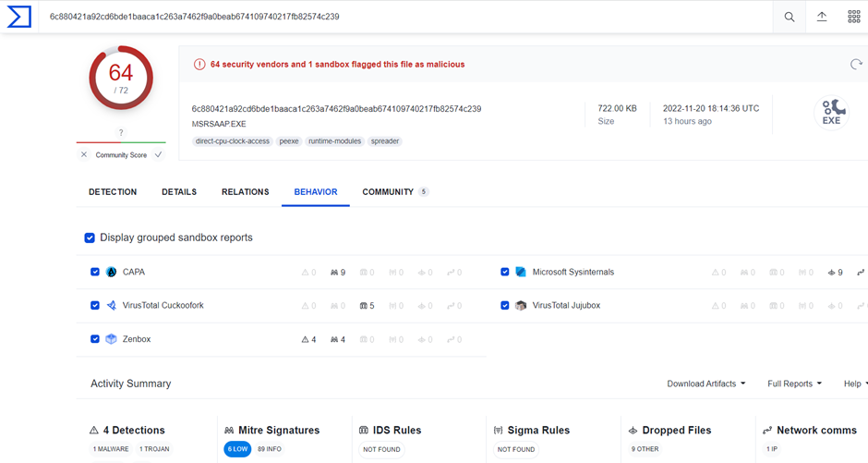This screenshot has height=463, width=868.
Task: Click the VirusTotal Cuckoofork logo
Action: 111,305
